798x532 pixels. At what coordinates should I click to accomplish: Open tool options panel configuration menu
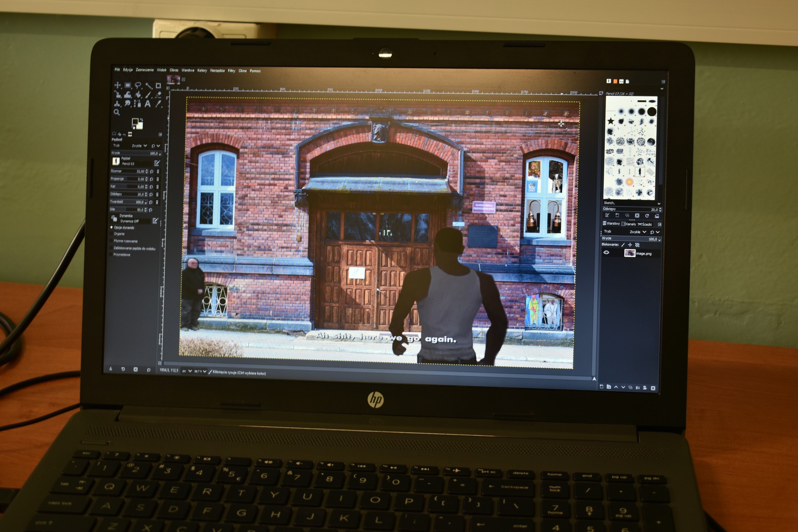(160, 134)
